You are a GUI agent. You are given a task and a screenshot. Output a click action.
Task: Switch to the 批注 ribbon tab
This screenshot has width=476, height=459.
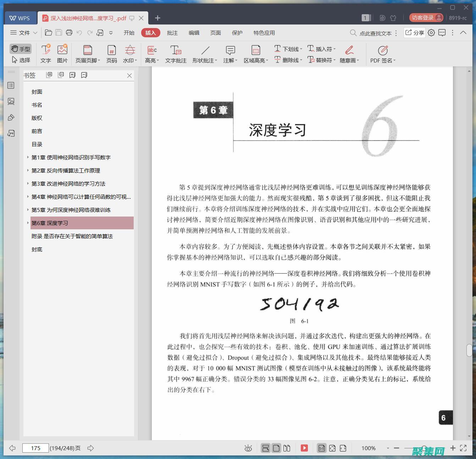[172, 33]
